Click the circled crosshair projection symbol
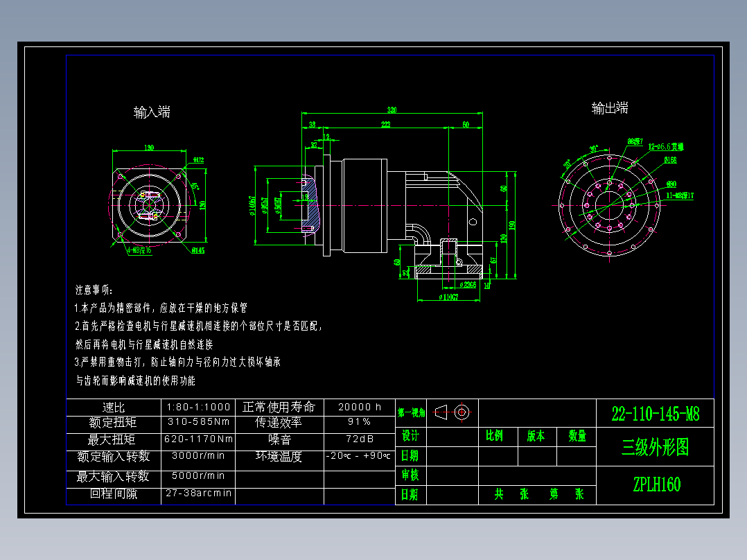 [463, 412]
